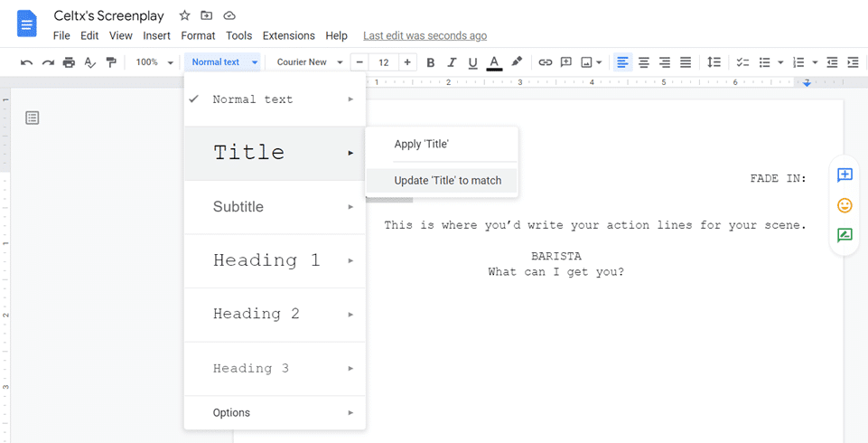
Task: Decrease the font size
Action: tap(359, 62)
